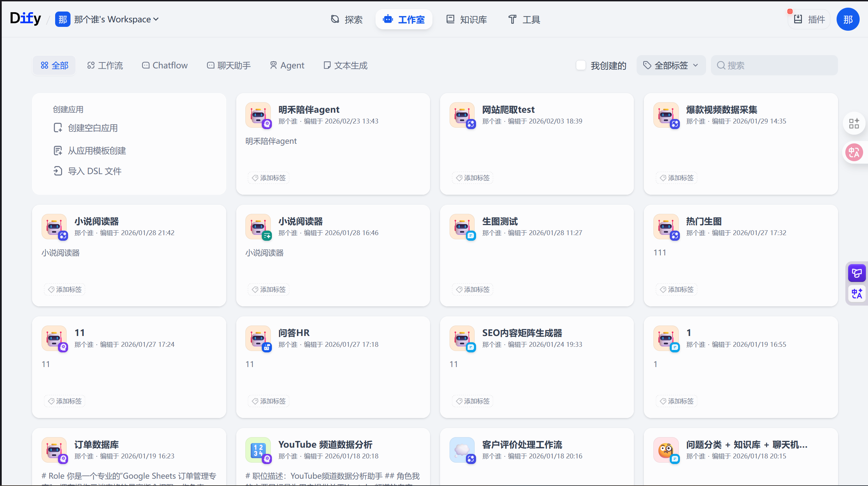Viewport: 868px width, 486px height.
Task: Open the 知识库 section in top navigation
Action: coord(466,19)
